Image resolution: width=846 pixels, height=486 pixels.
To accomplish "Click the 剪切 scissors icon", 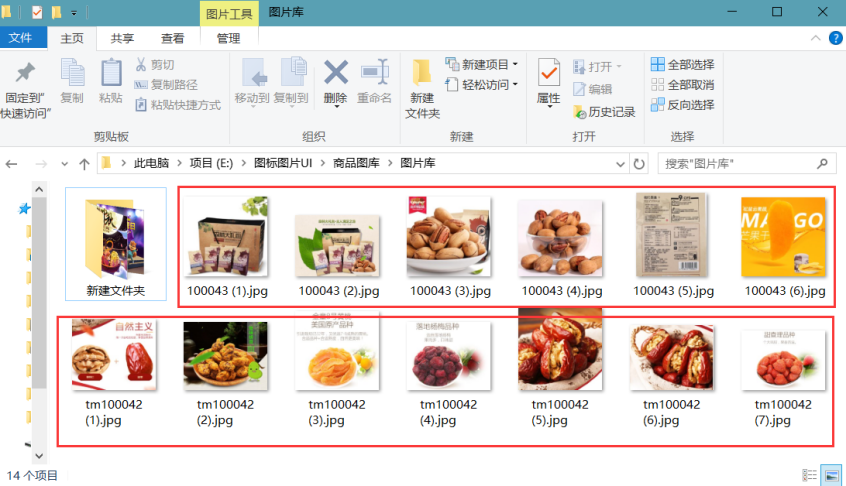I will 141,64.
